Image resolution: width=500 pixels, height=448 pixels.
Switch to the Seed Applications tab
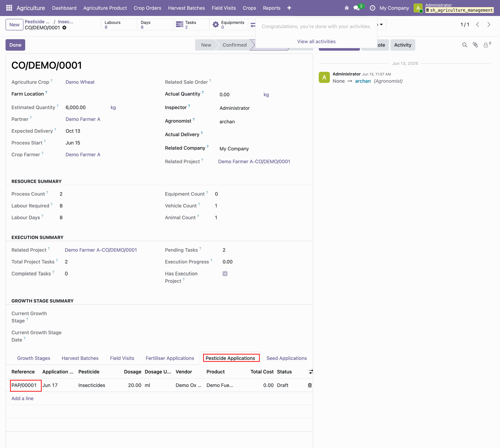point(286,358)
